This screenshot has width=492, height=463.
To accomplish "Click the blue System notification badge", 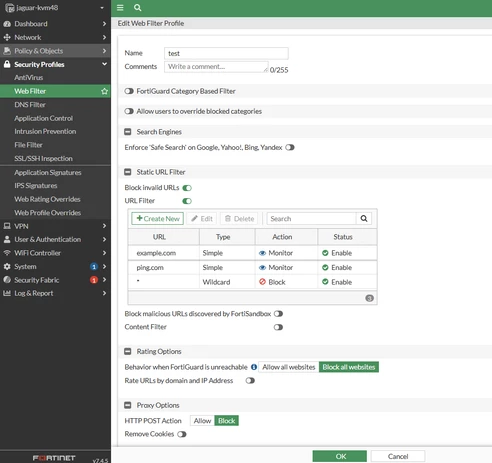I will click(94, 267).
